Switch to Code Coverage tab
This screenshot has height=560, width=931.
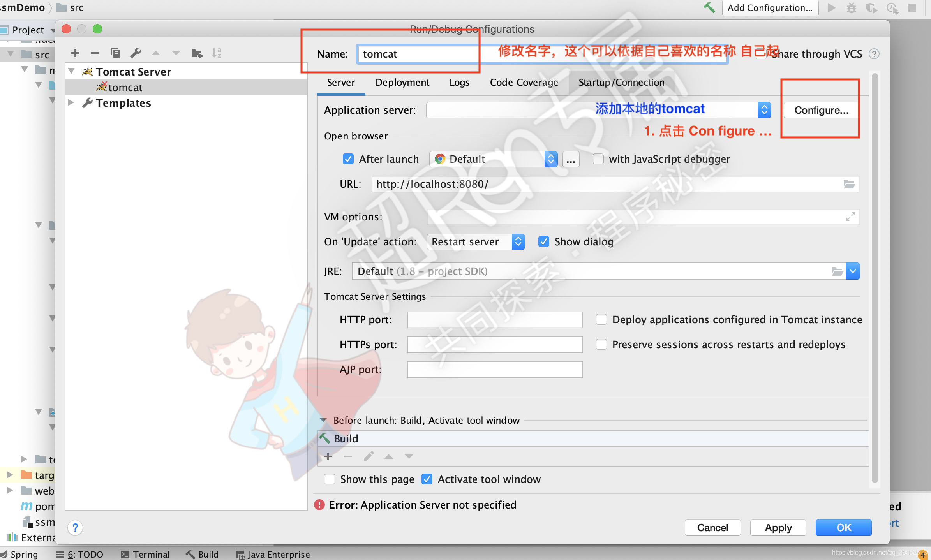click(x=524, y=83)
